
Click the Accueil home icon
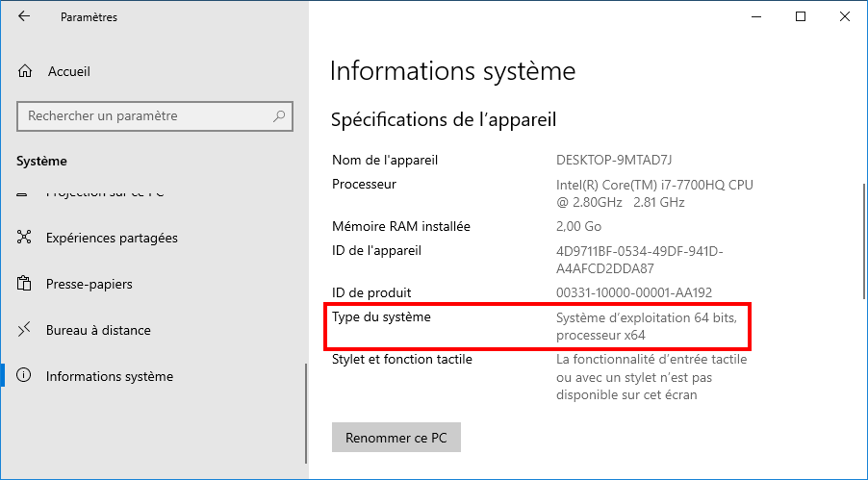click(x=26, y=71)
